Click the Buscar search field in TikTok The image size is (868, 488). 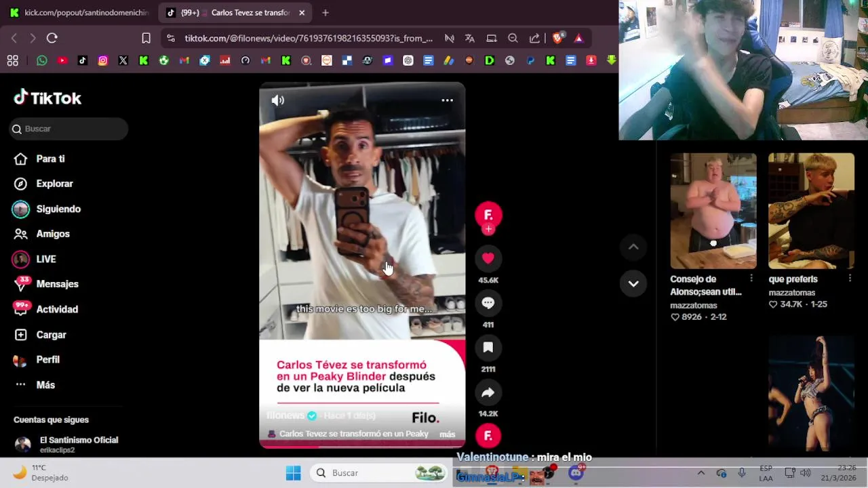68,129
